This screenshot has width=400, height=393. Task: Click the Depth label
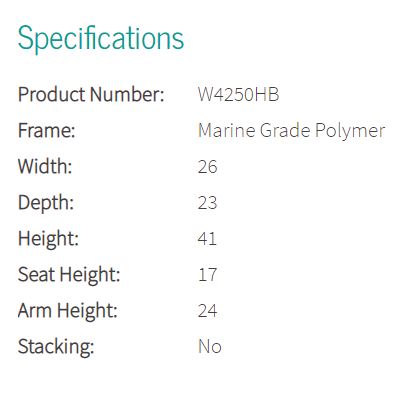click(46, 203)
